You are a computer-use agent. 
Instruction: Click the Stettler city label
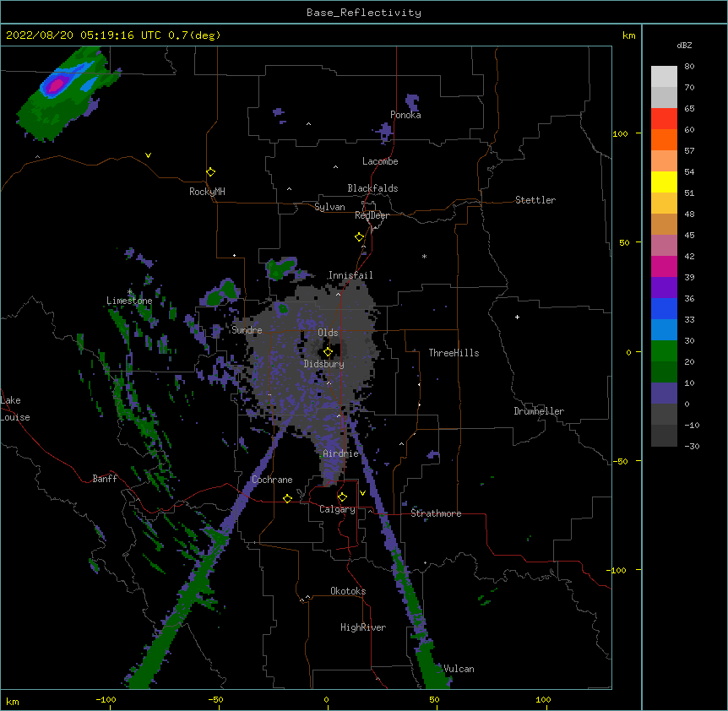pyautogui.click(x=535, y=200)
